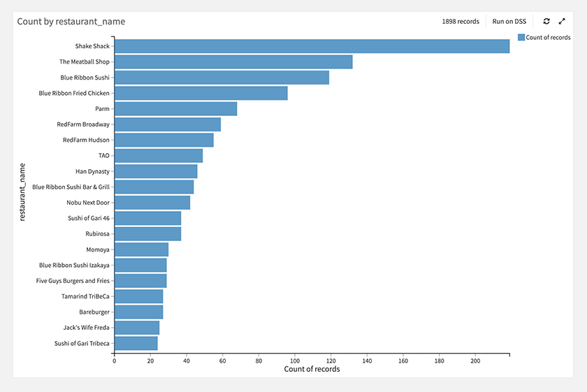Viewport: 587px width, 392px height.
Task: Click the Five Guys Burgers and Fries label
Action: (73, 281)
